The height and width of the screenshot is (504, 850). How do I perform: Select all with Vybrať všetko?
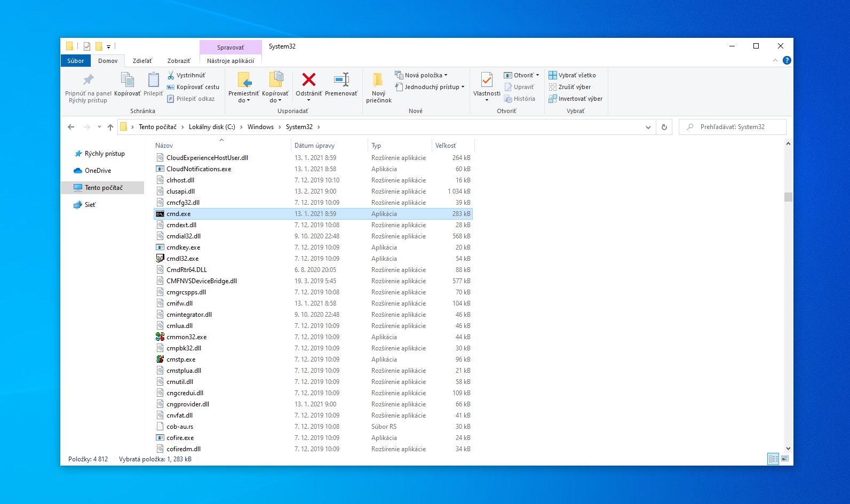click(x=573, y=75)
